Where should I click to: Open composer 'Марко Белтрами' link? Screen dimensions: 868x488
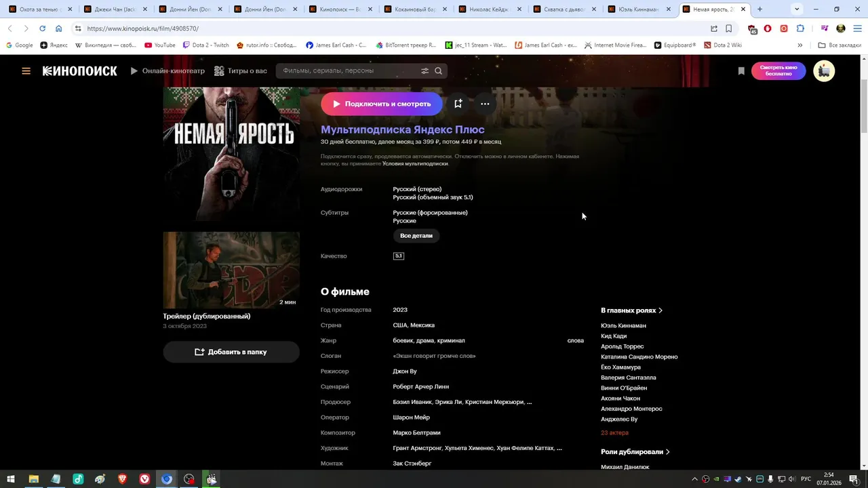417,432
